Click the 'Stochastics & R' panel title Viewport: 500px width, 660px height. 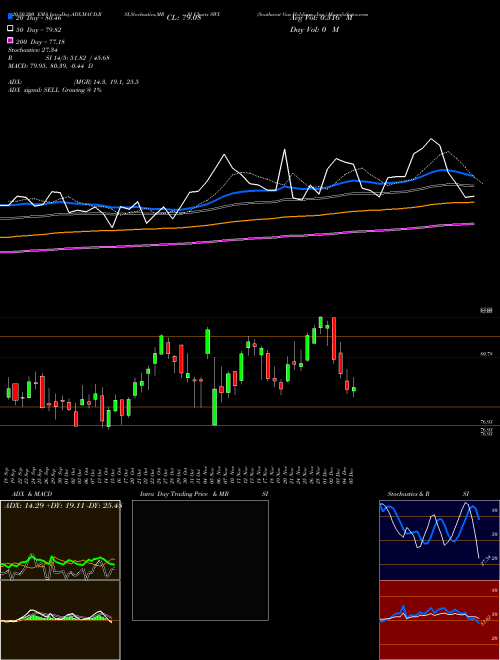point(408,494)
